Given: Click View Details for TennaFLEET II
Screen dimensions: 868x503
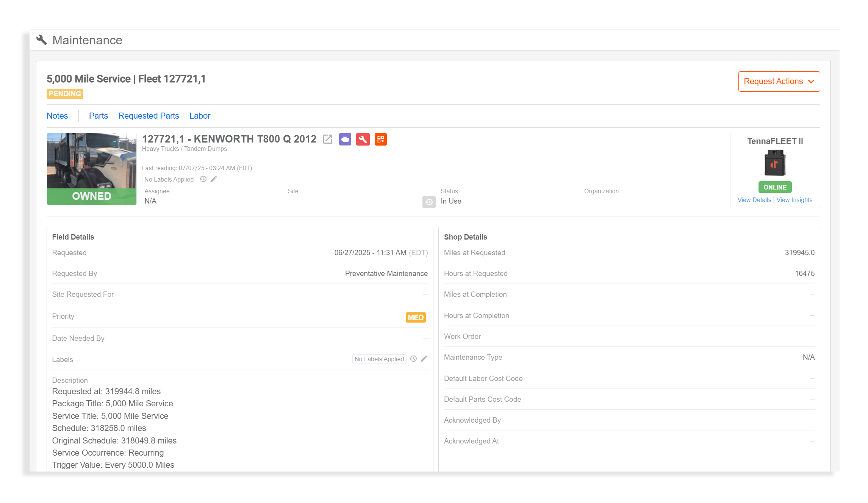Looking at the screenshot, I should click(x=754, y=200).
